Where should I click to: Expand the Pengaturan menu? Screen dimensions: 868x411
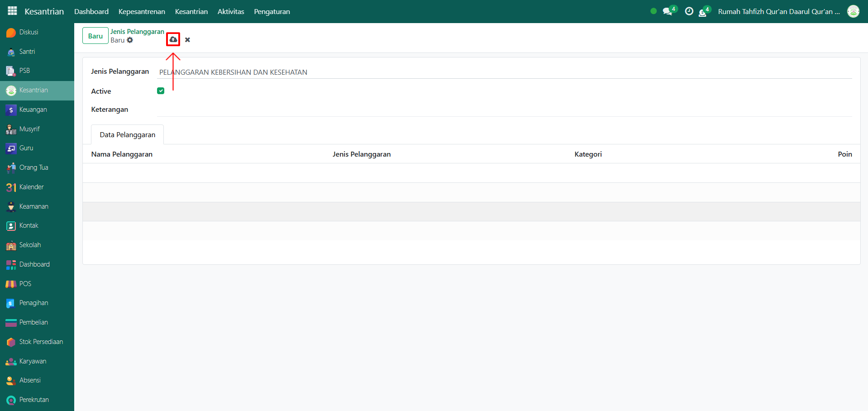(272, 11)
